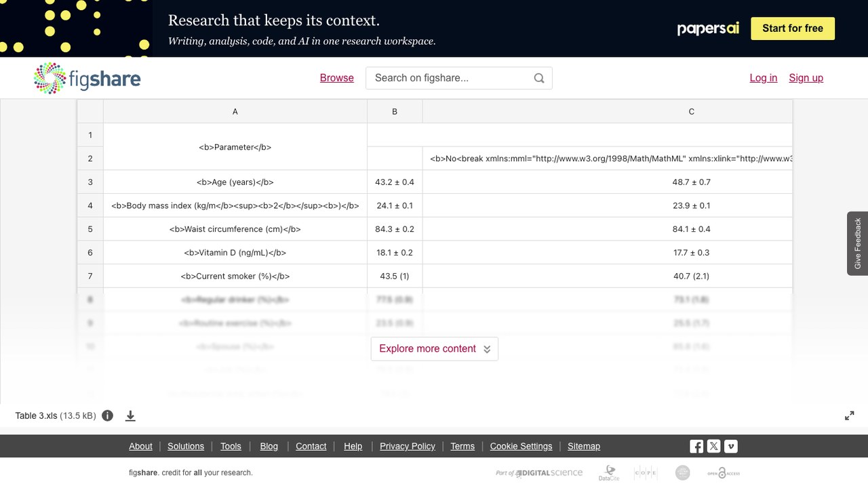
Task: Open the Help footer link
Action: [353, 446]
